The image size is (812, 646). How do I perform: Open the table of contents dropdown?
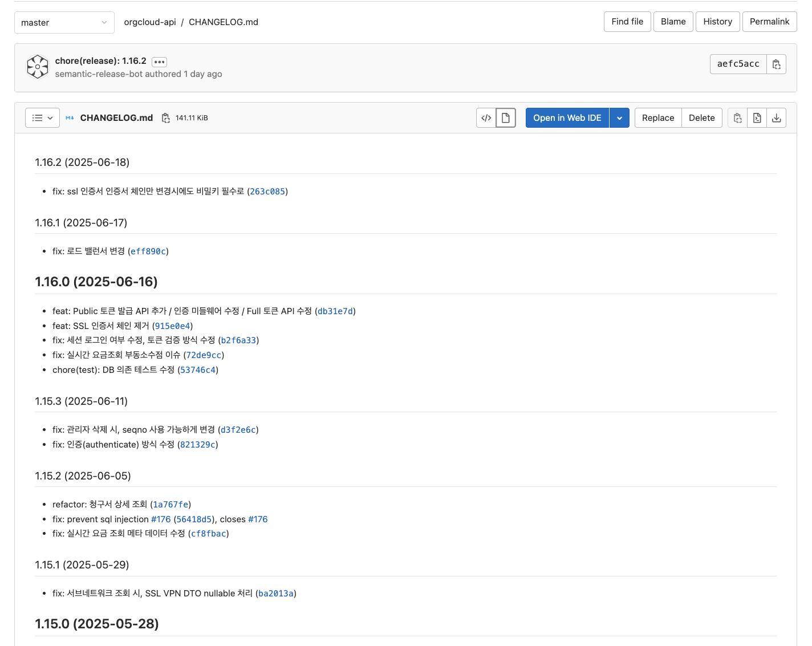43,118
